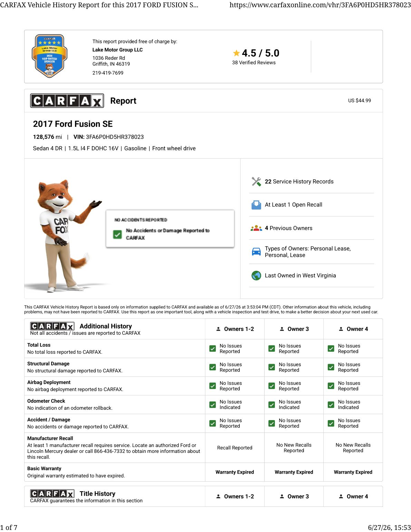
Task: Click the blue car owner-types icon
Action: click(x=256, y=251)
